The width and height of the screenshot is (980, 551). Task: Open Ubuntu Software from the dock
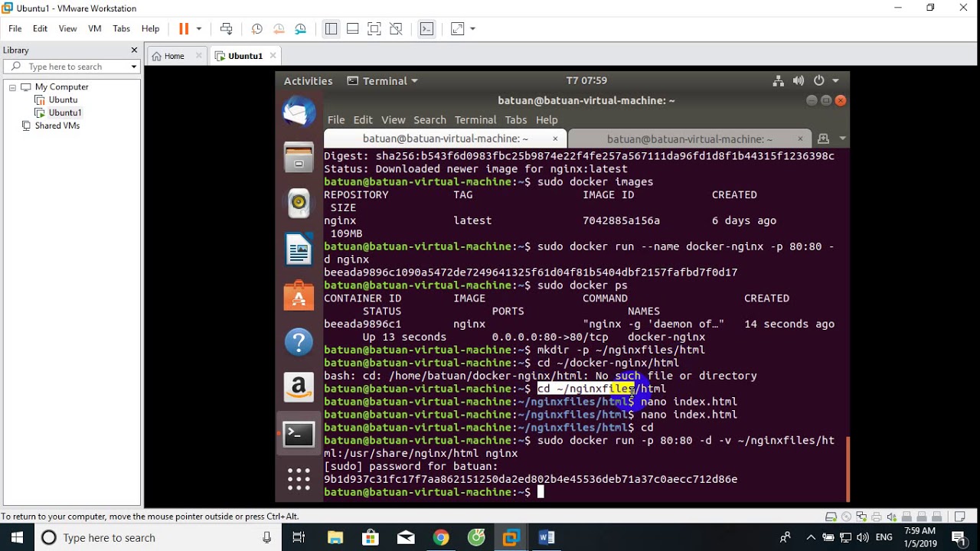tap(299, 295)
